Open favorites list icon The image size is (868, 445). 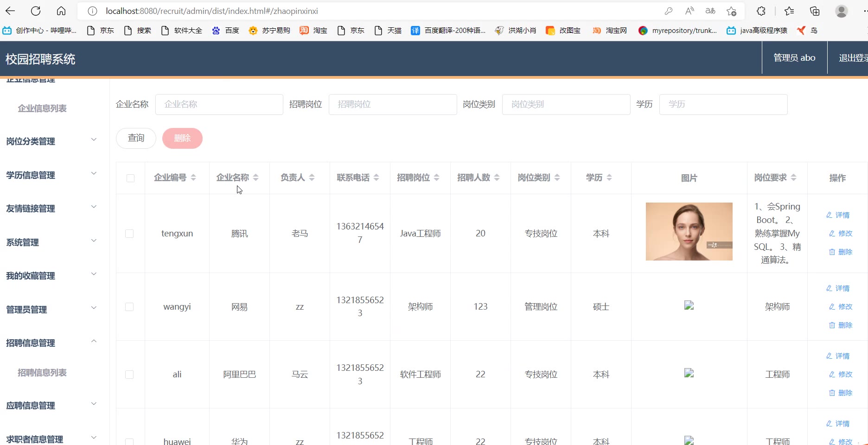pos(789,11)
